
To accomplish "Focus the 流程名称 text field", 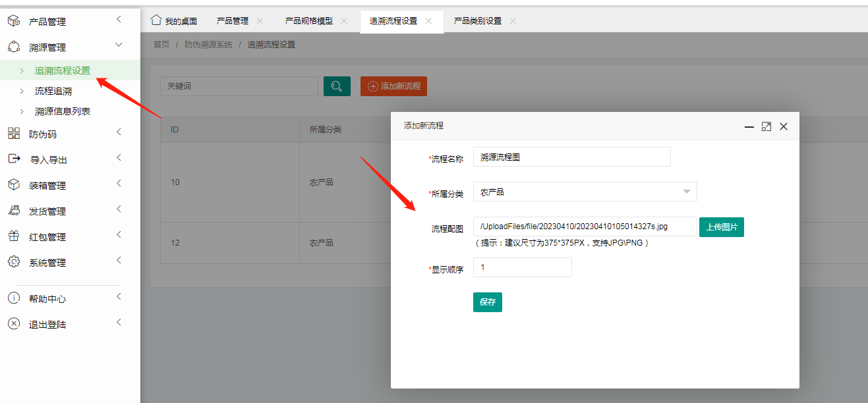I will coord(571,157).
